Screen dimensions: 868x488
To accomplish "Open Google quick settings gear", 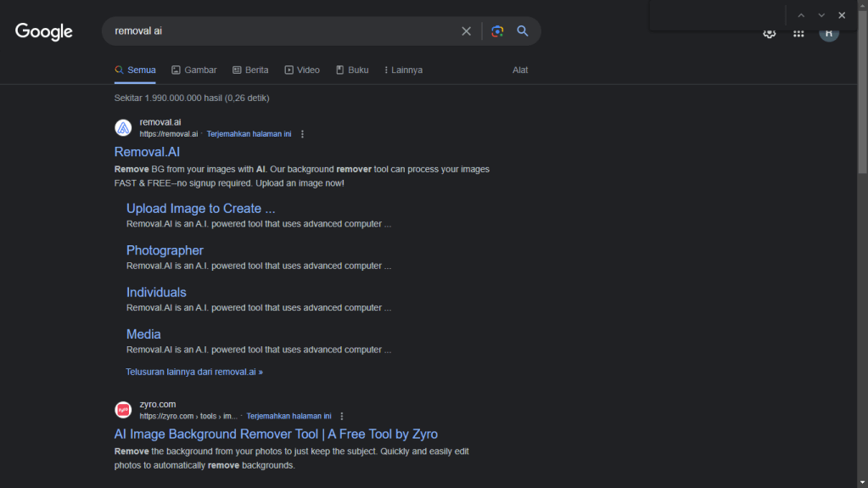I will (x=770, y=33).
